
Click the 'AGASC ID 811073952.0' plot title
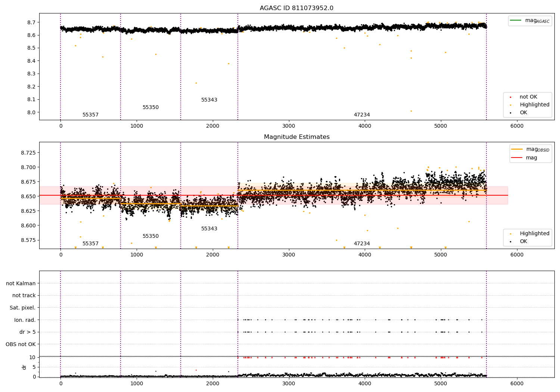click(296, 8)
